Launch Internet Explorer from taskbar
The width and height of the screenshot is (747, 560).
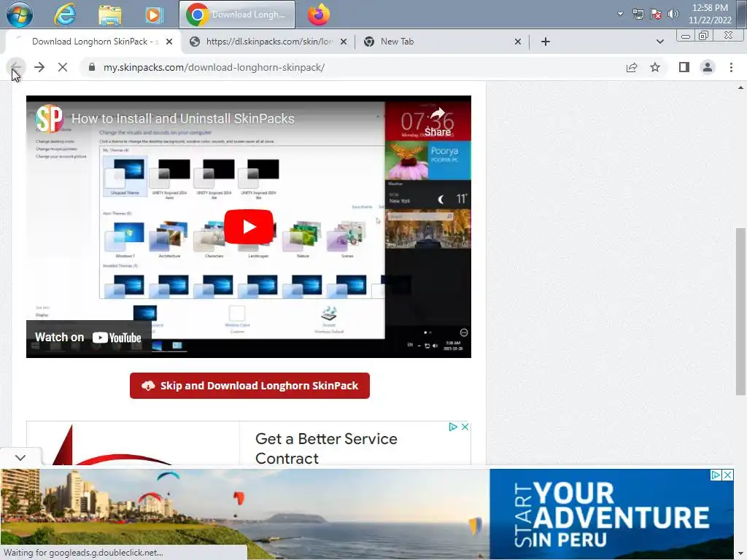[64, 15]
